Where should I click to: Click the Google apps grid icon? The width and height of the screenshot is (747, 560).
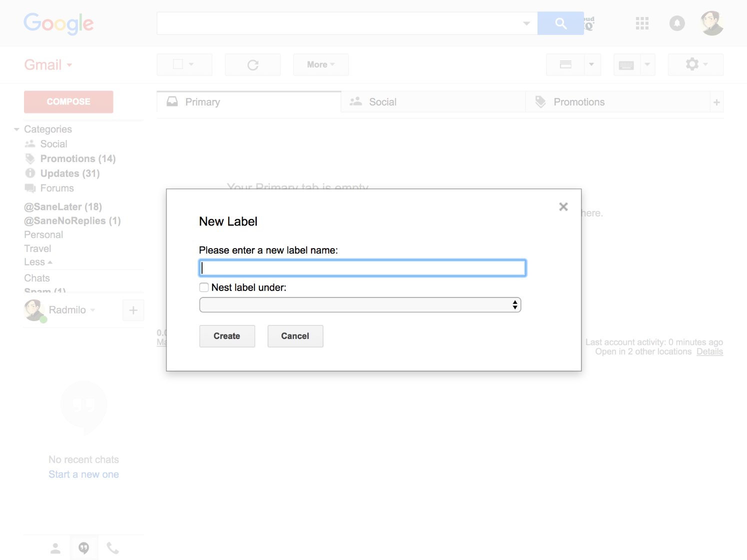[x=642, y=23]
